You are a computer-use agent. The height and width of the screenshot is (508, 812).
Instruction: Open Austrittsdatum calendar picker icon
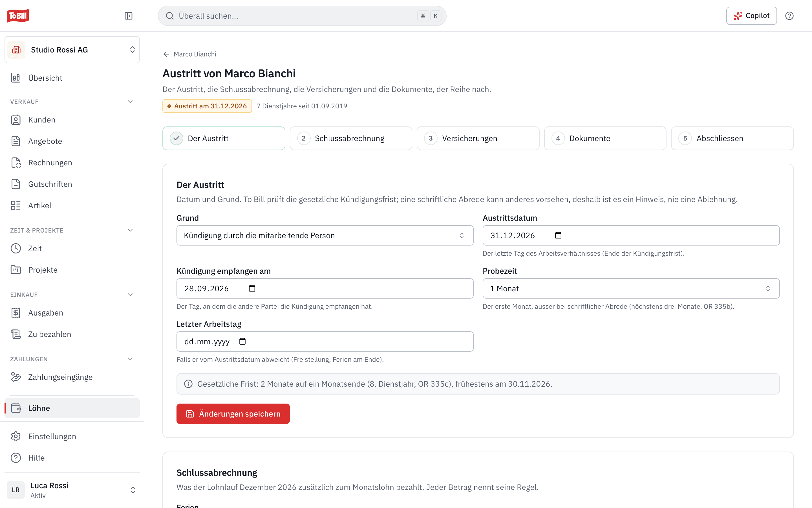[x=558, y=235]
